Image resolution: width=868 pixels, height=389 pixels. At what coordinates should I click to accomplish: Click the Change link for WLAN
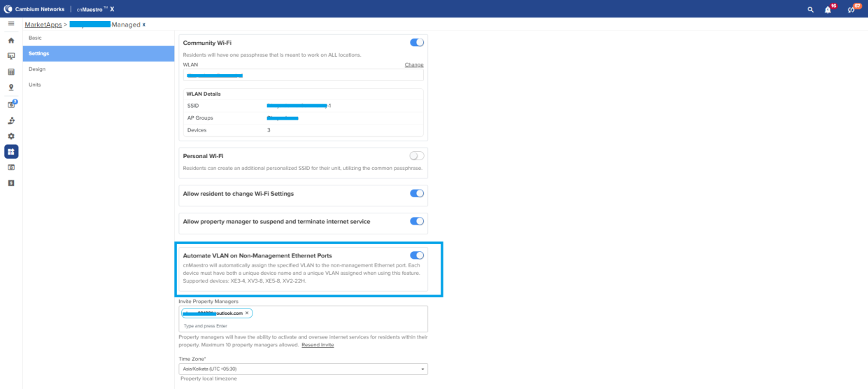point(413,64)
